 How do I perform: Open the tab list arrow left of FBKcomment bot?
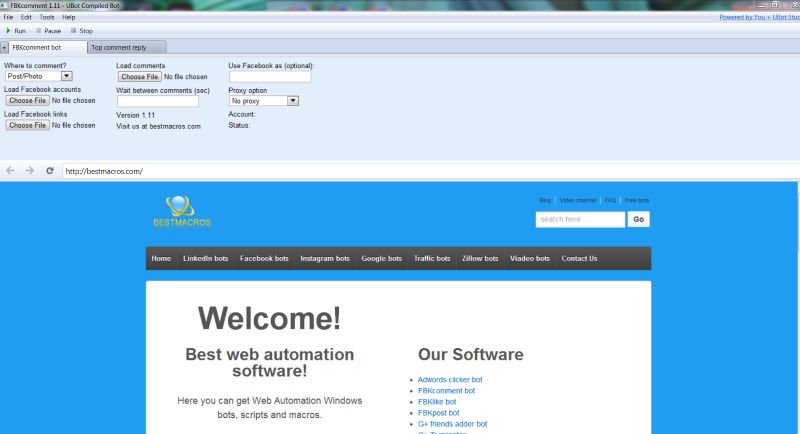[x=4, y=47]
